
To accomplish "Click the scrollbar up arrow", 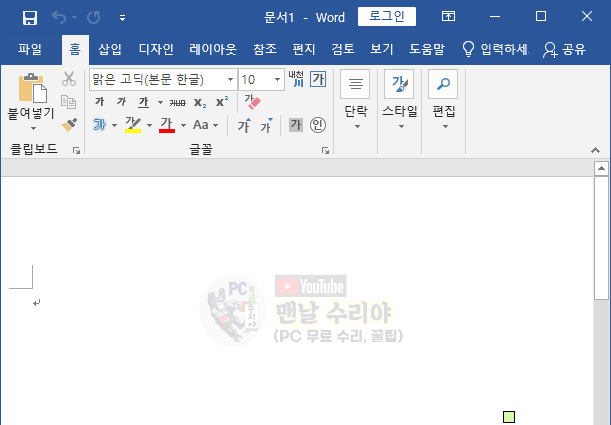I will point(601,168).
